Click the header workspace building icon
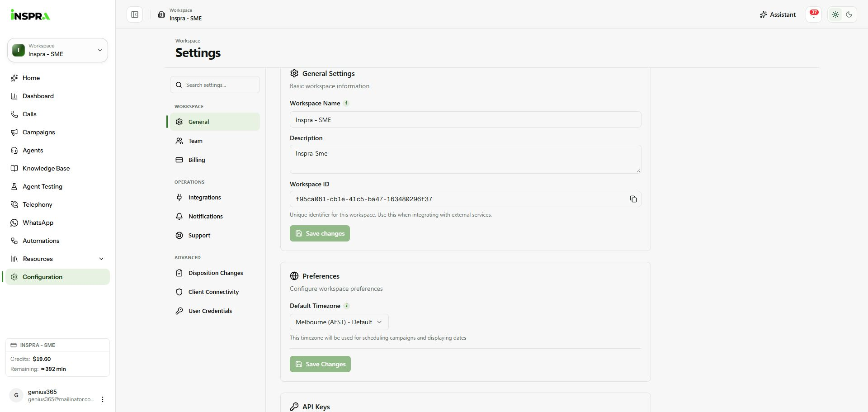The width and height of the screenshot is (868, 412). 161,14
